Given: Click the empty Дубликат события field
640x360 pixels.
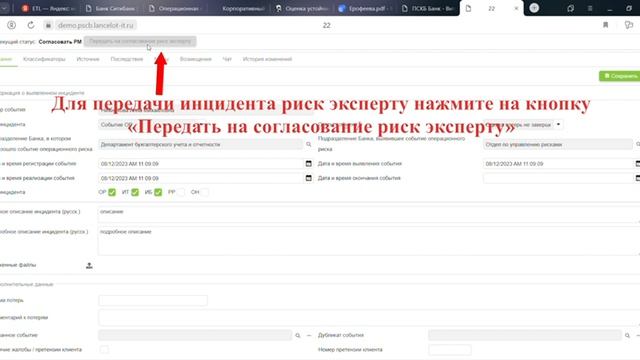Looking at the screenshot, I should tap(524, 336).
